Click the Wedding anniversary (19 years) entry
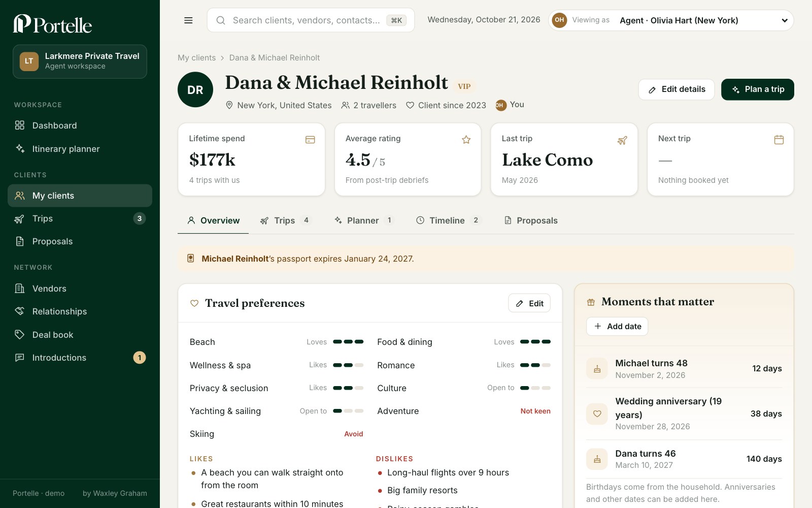This screenshot has height=508, width=812. coord(684,414)
